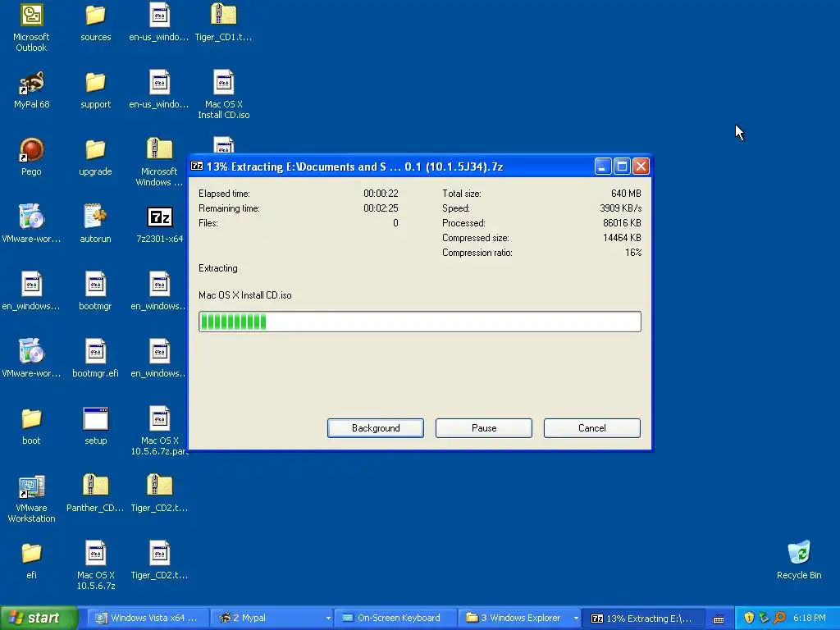Open the Windows XP start menu
840x630 pixels.
(39, 618)
